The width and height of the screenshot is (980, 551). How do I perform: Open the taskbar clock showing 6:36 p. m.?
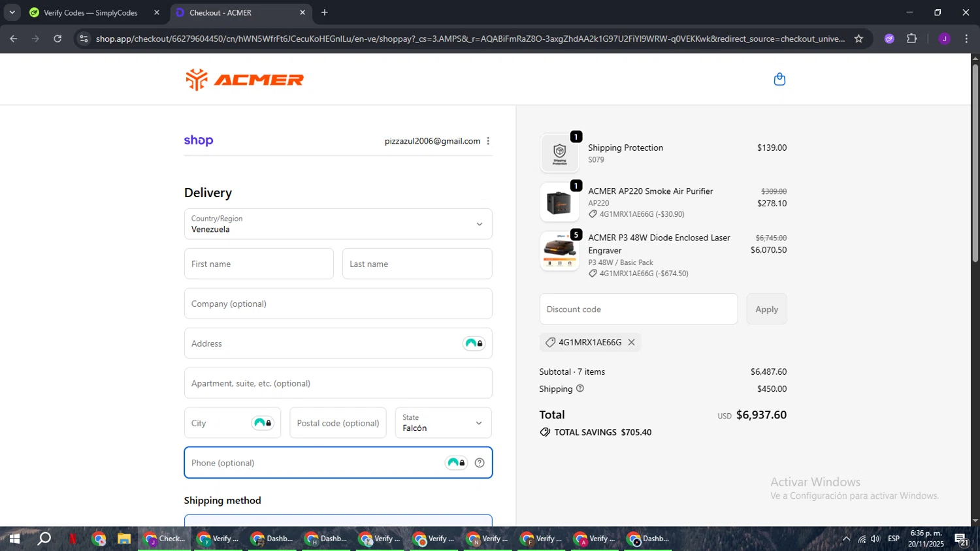[926, 539]
